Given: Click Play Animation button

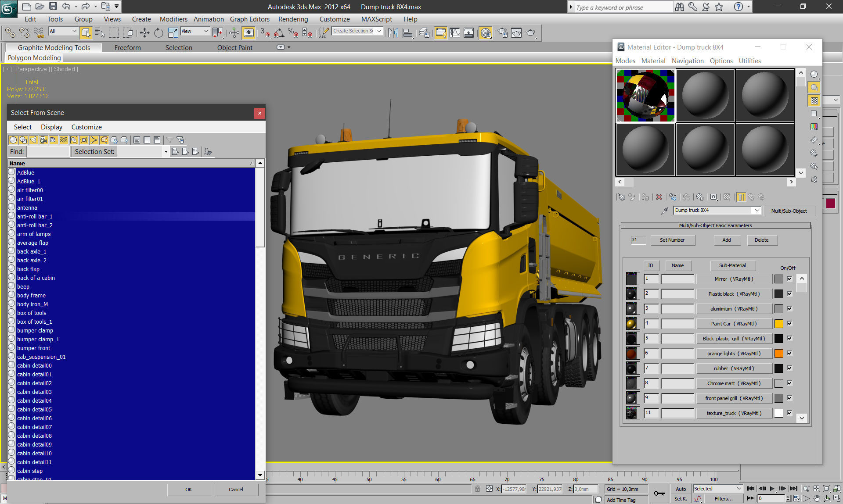Looking at the screenshot, I should point(772,489).
